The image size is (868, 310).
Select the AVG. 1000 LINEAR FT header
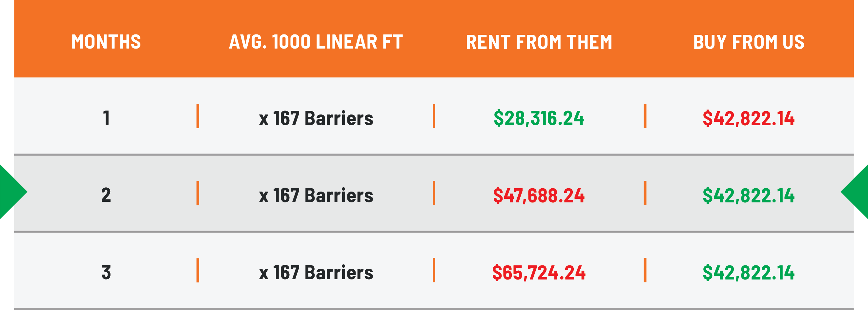(x=316, y=42)
